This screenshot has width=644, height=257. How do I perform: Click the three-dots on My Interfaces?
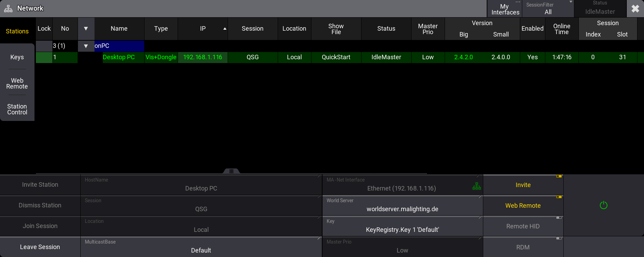pyautogui.click(x=518, y=2)
